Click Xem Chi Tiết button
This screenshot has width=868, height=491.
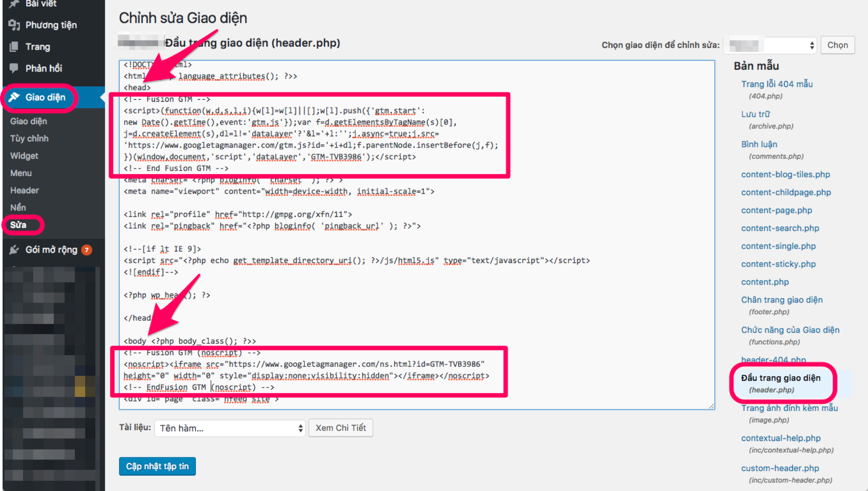[340, 428]
